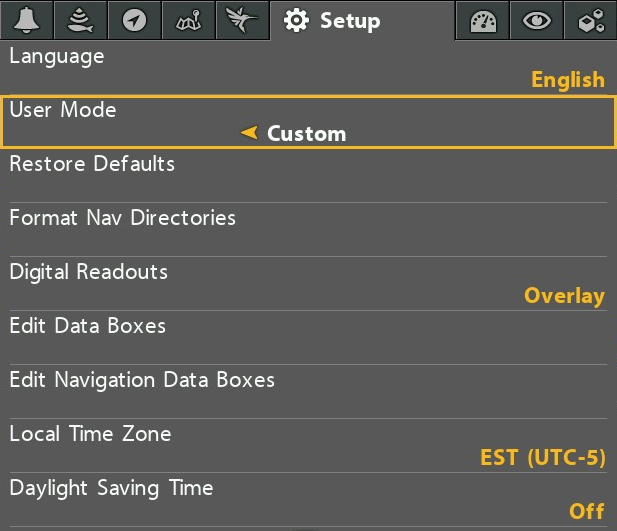Open the cubes Network tab
Image resolution: width=617 pixels, height=531 pixels.
(591, 20)
